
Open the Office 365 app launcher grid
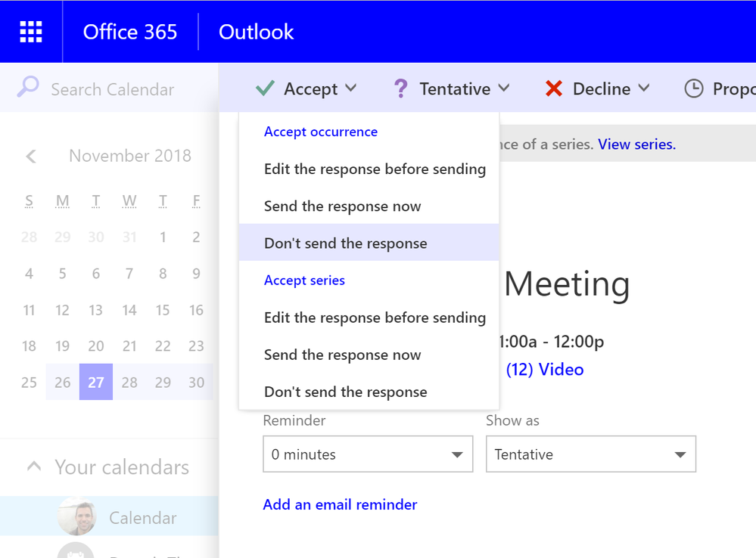31,32
